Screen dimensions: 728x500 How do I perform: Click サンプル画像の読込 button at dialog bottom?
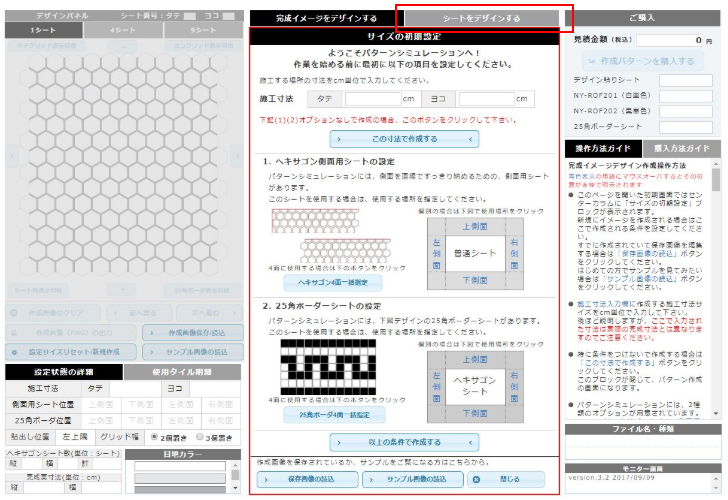click(x=413, y=479)
